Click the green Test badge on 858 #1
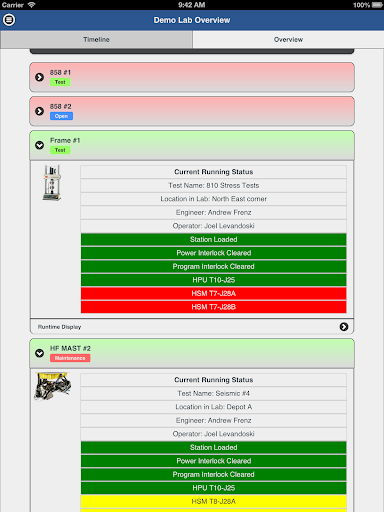Image resolution: width=384 pixels, height=512 pixels. [x=60, y=82]
